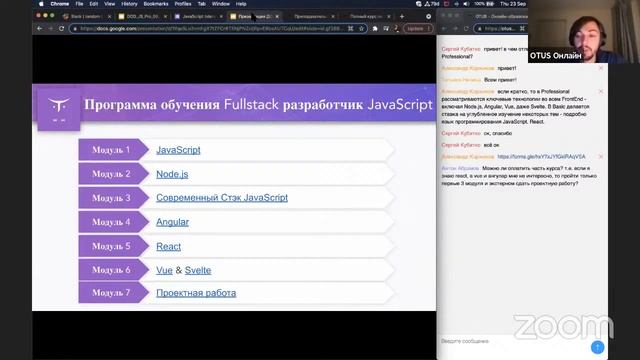Click the Модуль 6 arrow label
Screen dimensions: 640x360
pos(113,270)
